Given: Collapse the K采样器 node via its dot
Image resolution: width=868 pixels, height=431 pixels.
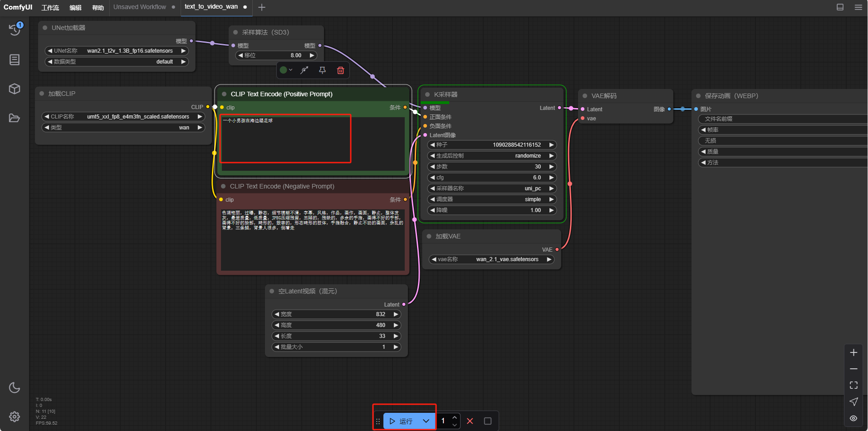Looking at the screenshot, I should pyautogui.click(x=427, y=94).
